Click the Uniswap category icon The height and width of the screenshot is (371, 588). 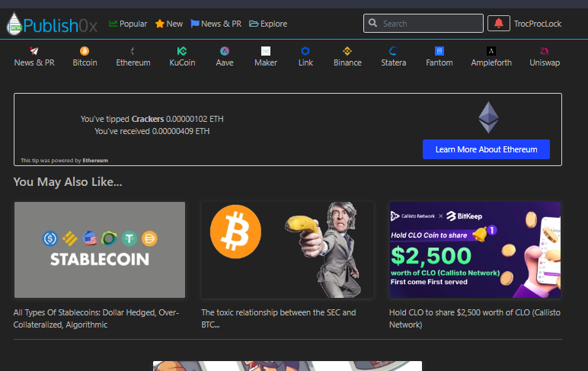point(544,50)
